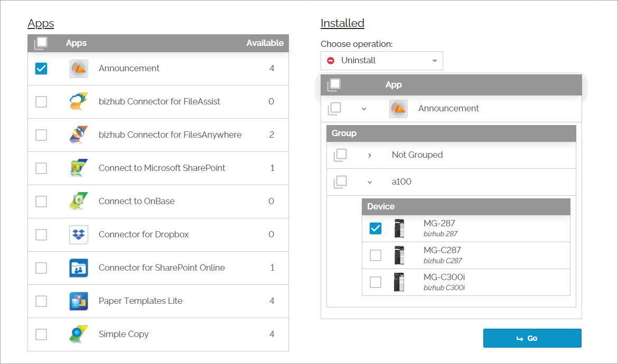Check the Connector for Dropbox checkbox
618x364 pixels.
41,235
